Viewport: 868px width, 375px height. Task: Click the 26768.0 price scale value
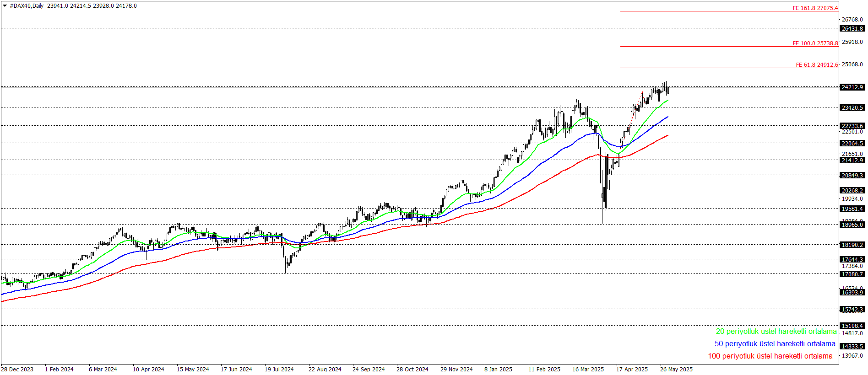point(852,19)
